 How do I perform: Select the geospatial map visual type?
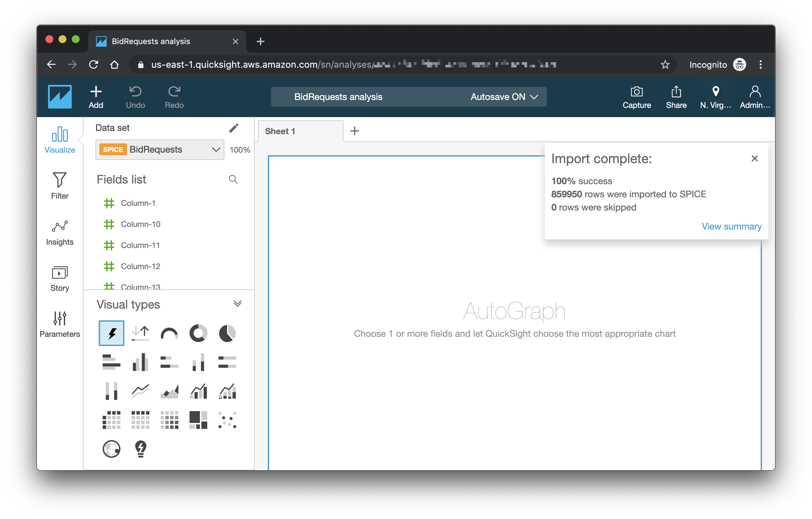(111, 449)
